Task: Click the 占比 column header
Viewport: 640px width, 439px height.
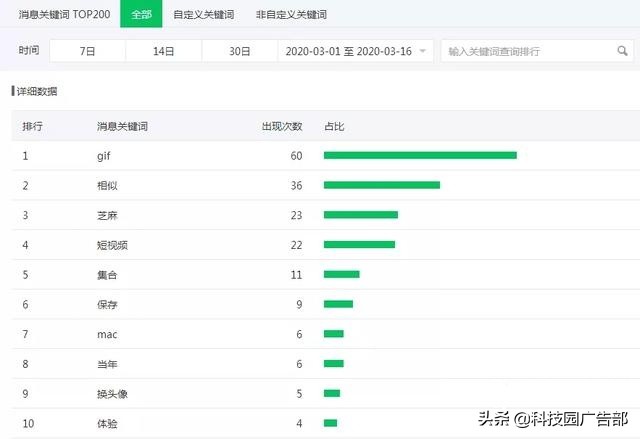Action: click(334, 126)
